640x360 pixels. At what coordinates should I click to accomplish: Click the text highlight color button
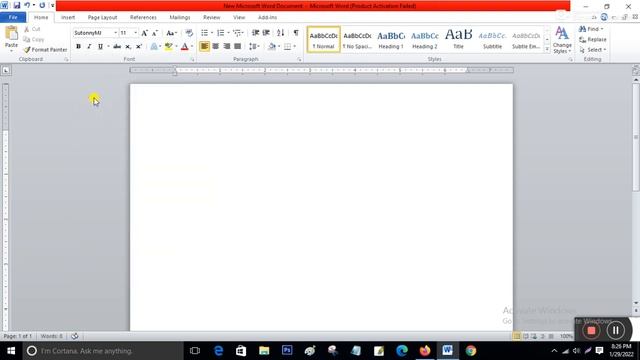click(168, 47)
